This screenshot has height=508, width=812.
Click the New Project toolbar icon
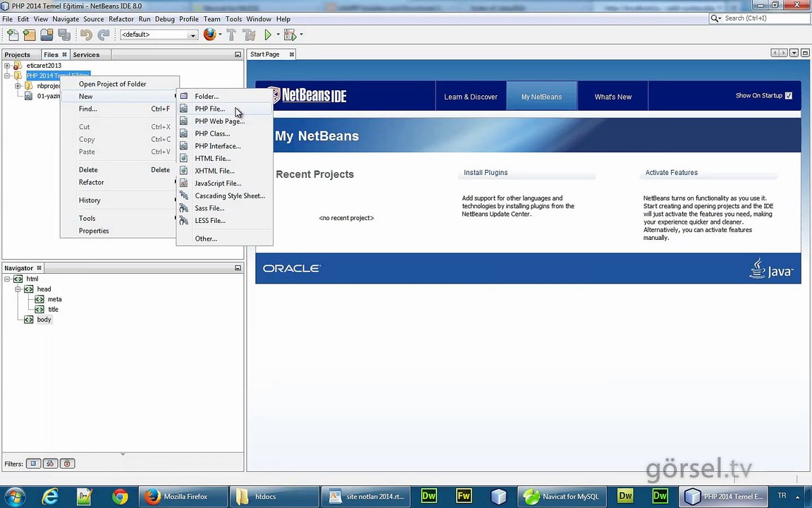(x=30, y=35)
